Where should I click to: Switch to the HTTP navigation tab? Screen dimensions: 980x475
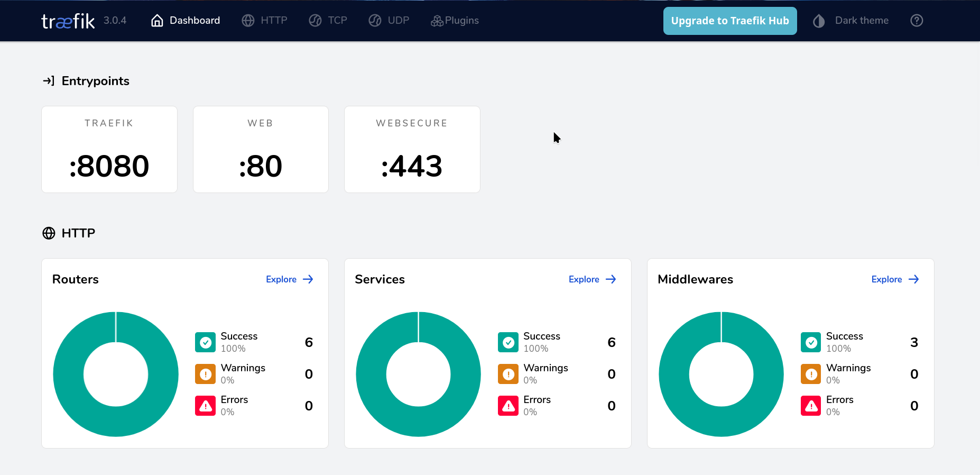[264, 21]
